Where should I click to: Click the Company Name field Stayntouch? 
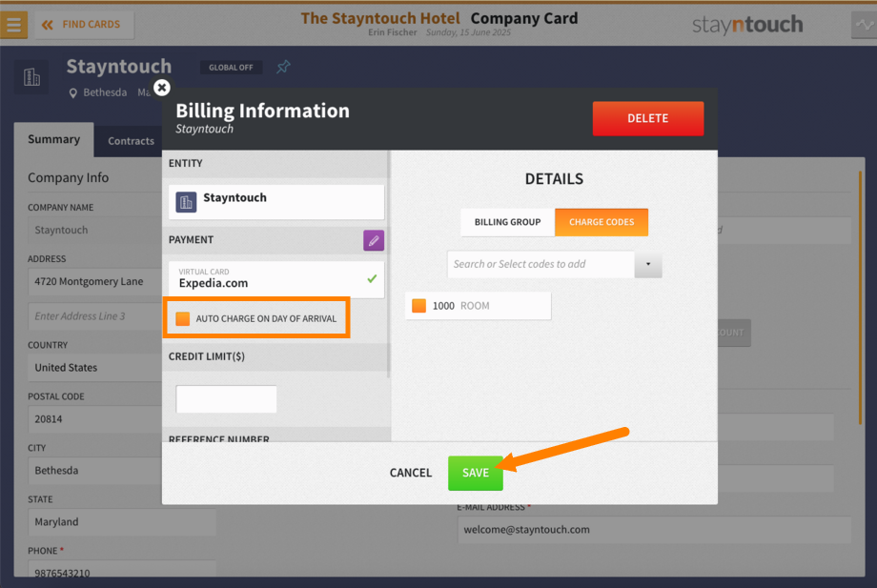[95, 231]
